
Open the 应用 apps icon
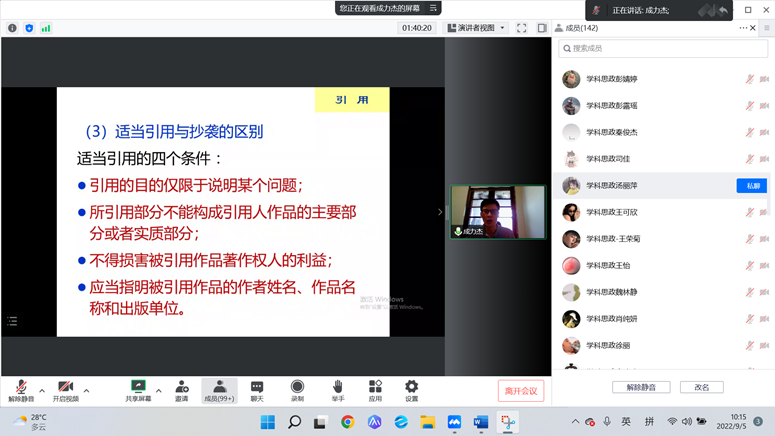375,389
